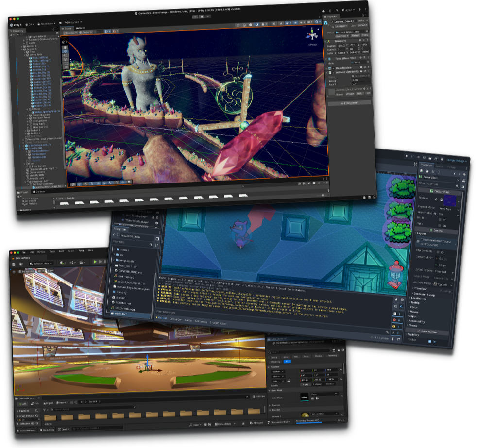The image size is (477, 448).
Task: Select Movable mobility option in Unreal Details
Action: click(x=329, y=384)
